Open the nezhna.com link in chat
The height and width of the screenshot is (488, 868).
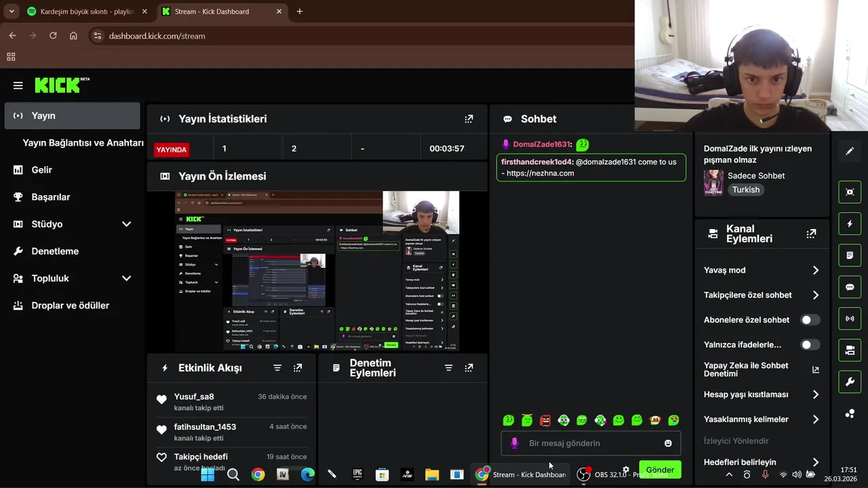(x=540, y=174)
